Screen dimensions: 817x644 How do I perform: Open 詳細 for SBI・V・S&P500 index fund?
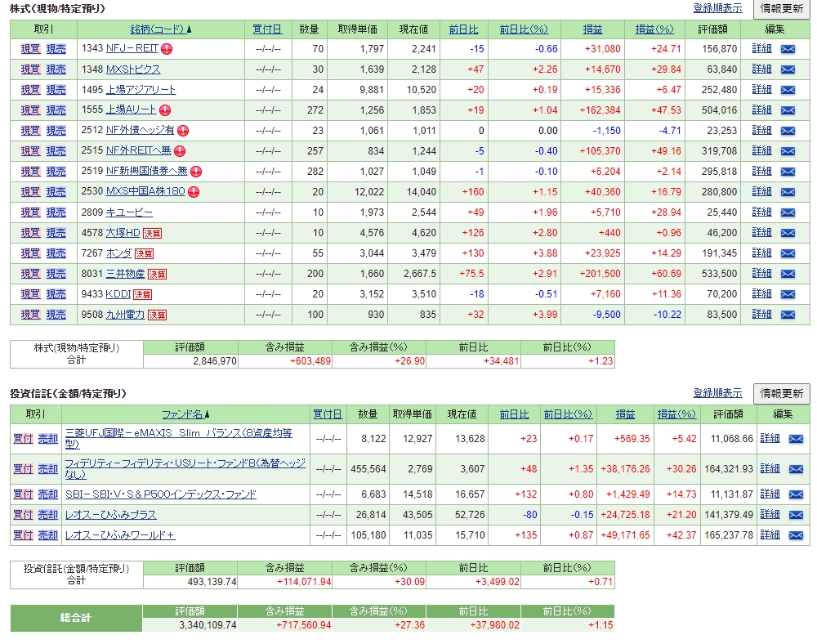pos(770,494)
